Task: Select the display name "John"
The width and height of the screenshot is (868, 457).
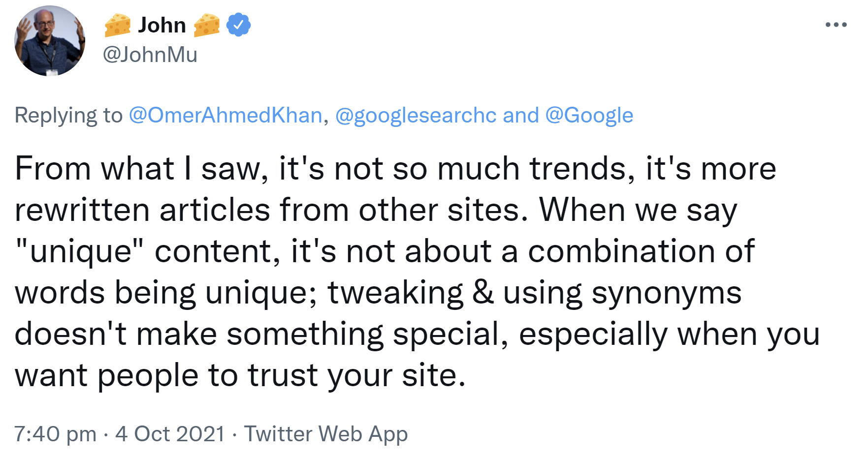Action: click(x=162, y=24)
